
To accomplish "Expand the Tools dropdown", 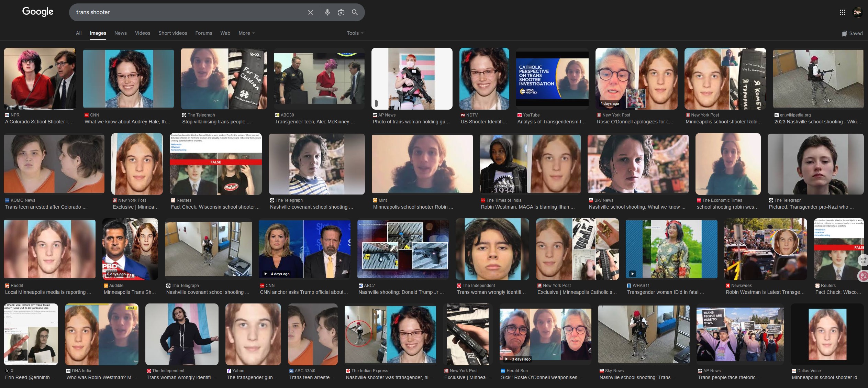I will 355,33.
